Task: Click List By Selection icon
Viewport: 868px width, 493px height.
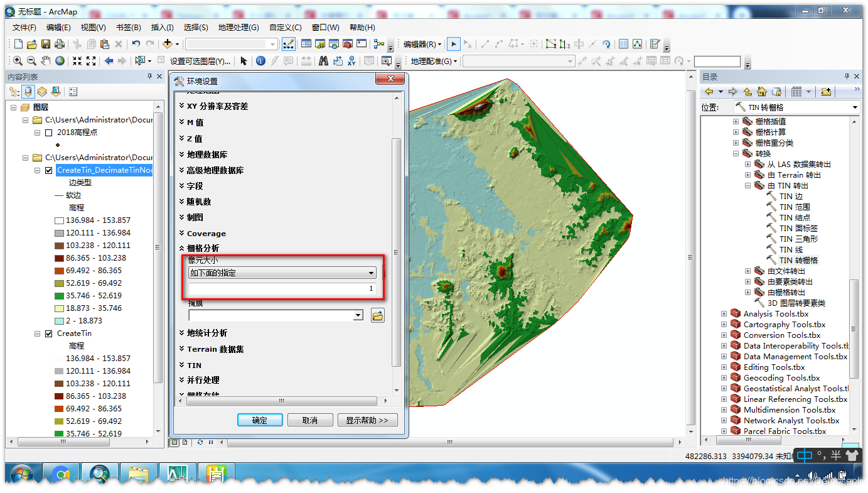Action: [x=56, y=92]
